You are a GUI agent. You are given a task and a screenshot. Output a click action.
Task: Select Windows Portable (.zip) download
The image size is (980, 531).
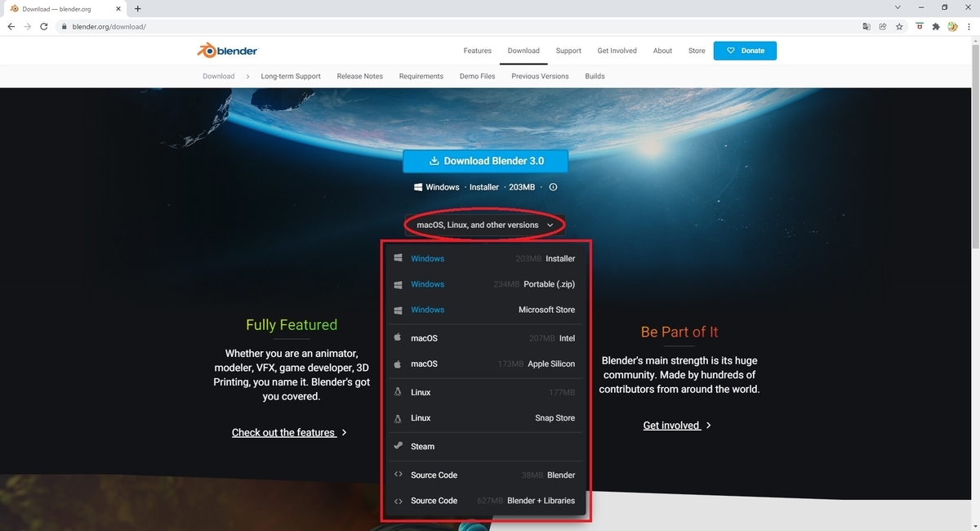point(485,284)
